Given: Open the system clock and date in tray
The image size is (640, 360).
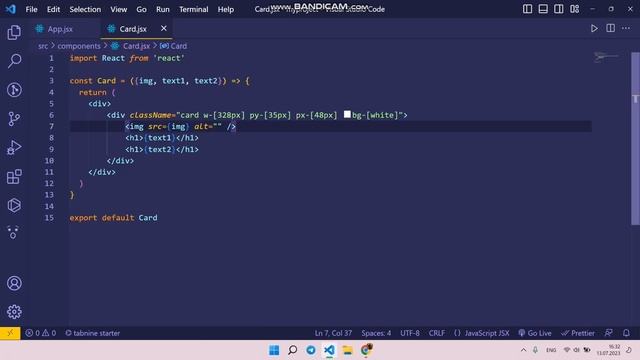Looking at the screenshot, I should 608,350.
